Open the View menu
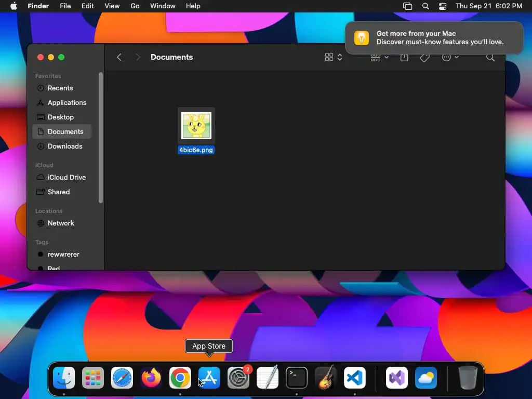This screenshot has width=532, height=399. tap(112, 6)
